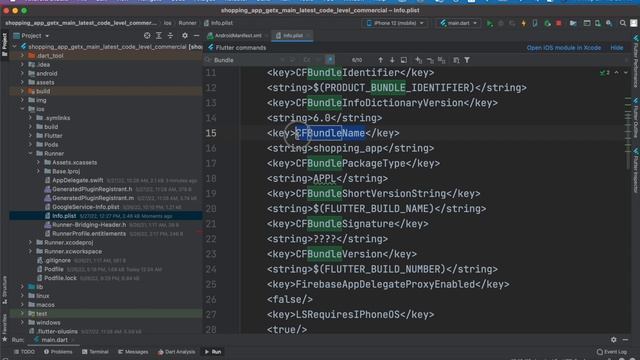This screenshot has width=640, height=360.
Task: Click the Device Manager icon in toolbar
Action: [598, 23]
